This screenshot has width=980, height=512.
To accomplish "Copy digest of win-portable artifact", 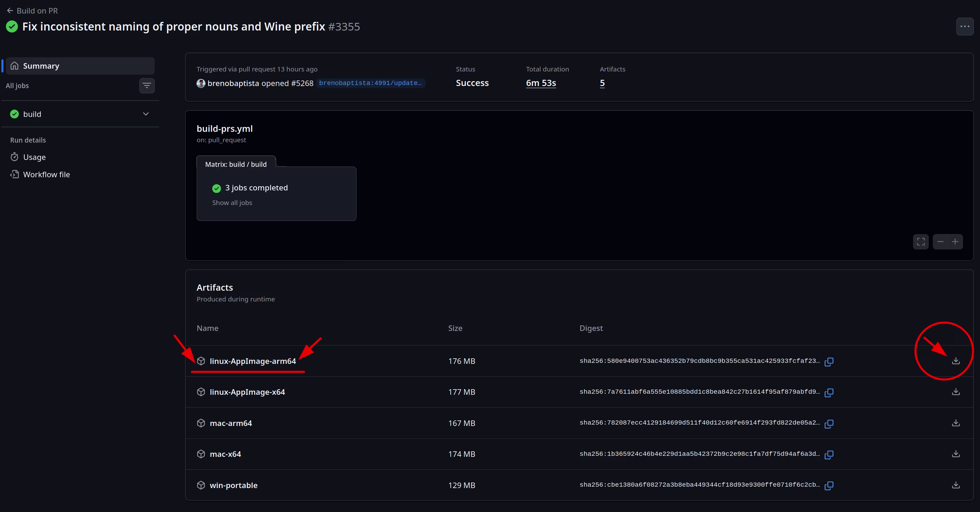I will 829,485.
